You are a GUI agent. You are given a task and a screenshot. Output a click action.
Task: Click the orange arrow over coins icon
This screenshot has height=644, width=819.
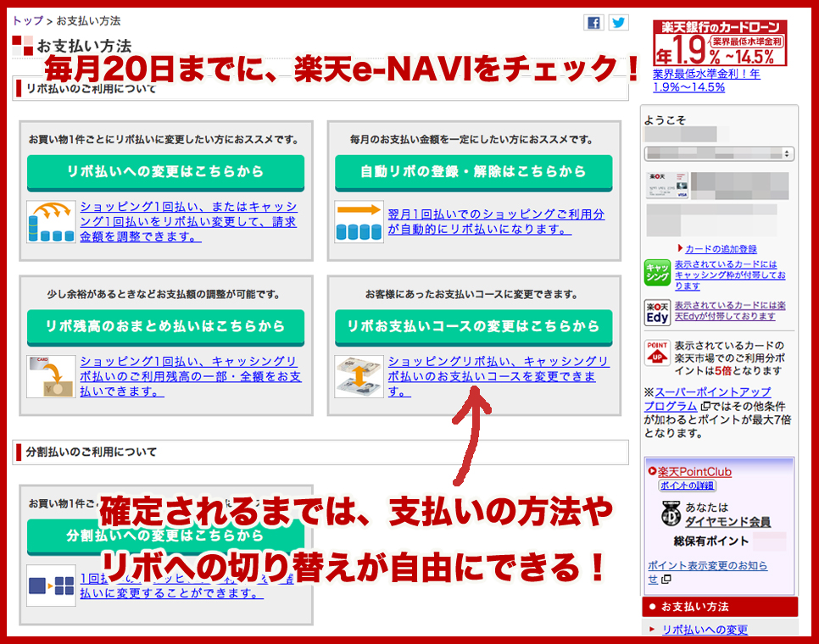pos(359,222)
